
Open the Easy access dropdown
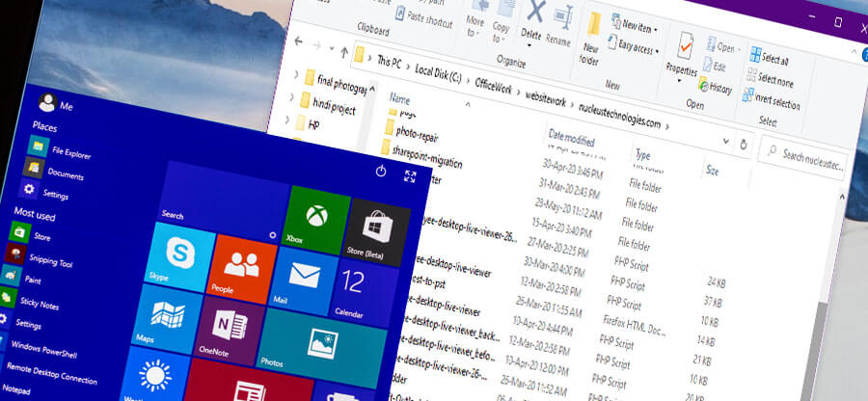(x=634, y=47)
